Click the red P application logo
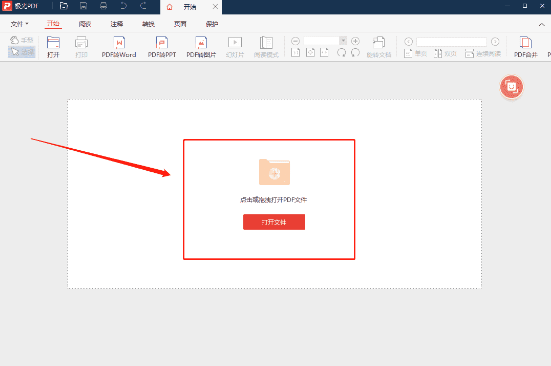 [7, 6]
